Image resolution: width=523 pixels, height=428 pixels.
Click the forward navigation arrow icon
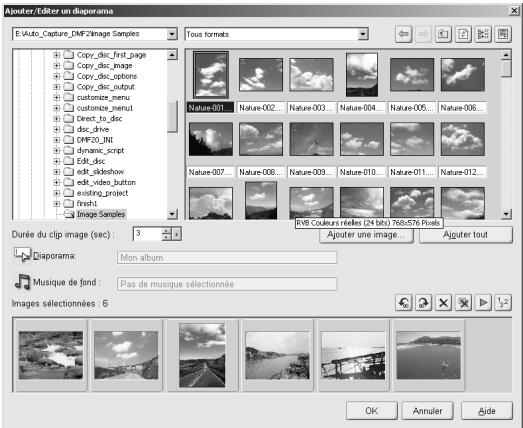pyautogui.click(x=423, y=34)
